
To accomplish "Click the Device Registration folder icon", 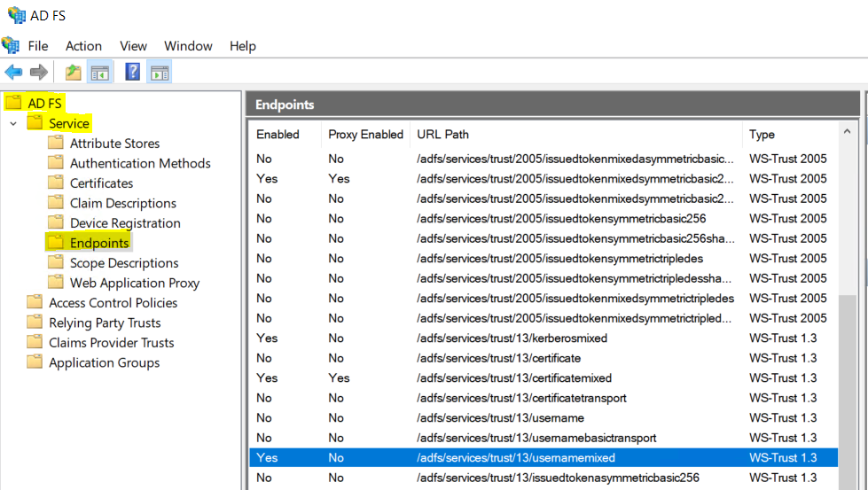I will coord(55,222).
